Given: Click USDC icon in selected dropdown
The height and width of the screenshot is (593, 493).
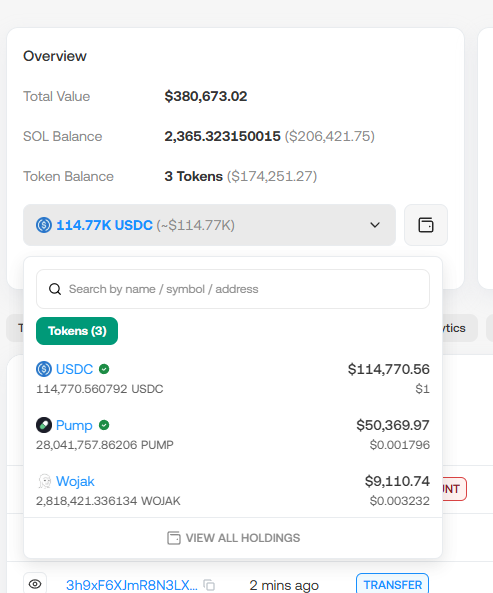Looking at the screenshot, I should (44, 225).
